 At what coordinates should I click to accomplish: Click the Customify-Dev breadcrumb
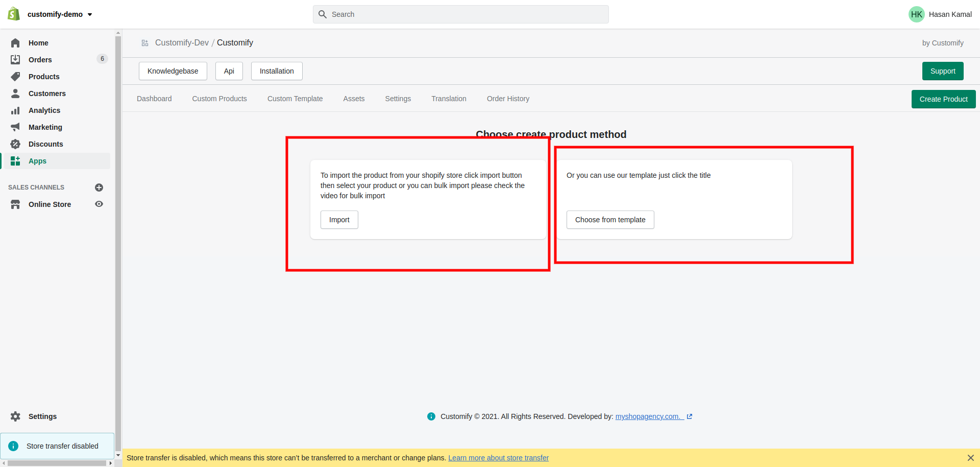pos(182,43)
